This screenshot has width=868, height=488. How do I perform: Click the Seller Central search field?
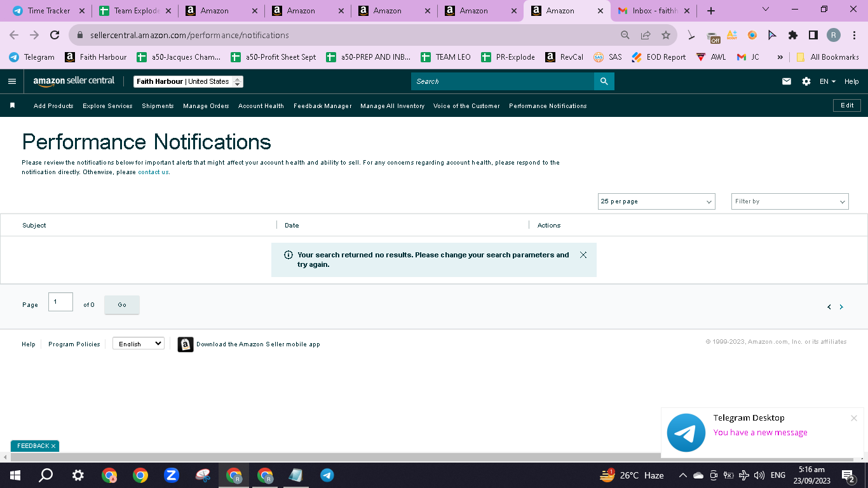click(x=503, y=81)
